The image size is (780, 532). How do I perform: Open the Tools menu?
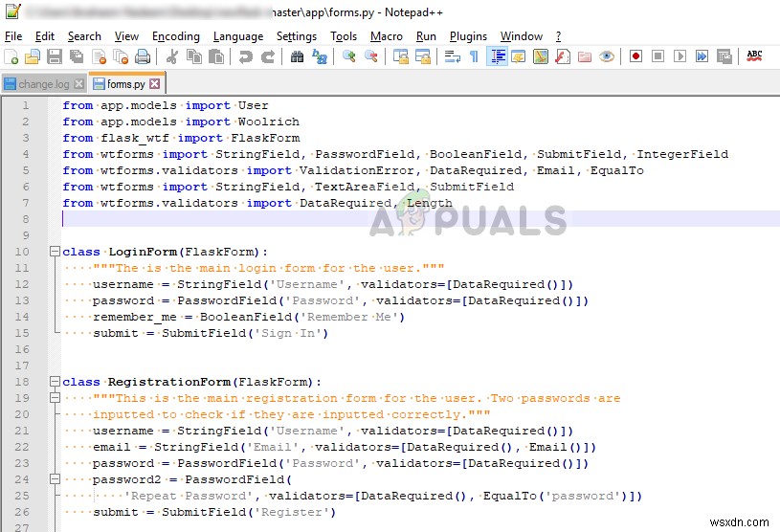point(344,36)
